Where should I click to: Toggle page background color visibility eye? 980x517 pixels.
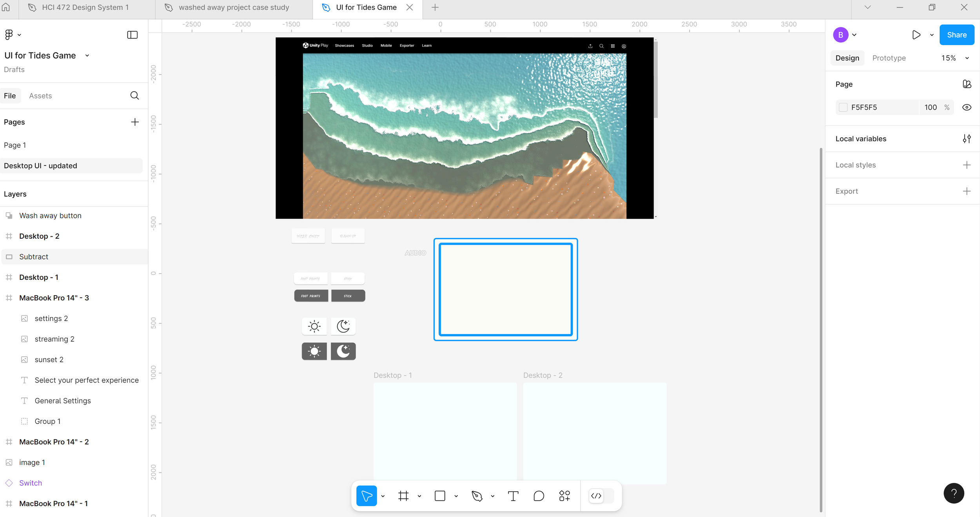coord(967,107)
